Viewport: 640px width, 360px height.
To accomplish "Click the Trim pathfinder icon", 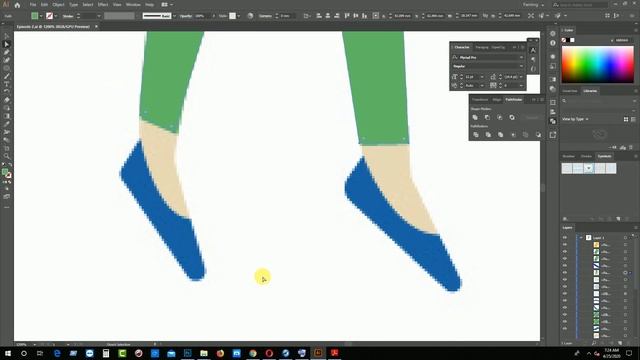I will (488, 135).
